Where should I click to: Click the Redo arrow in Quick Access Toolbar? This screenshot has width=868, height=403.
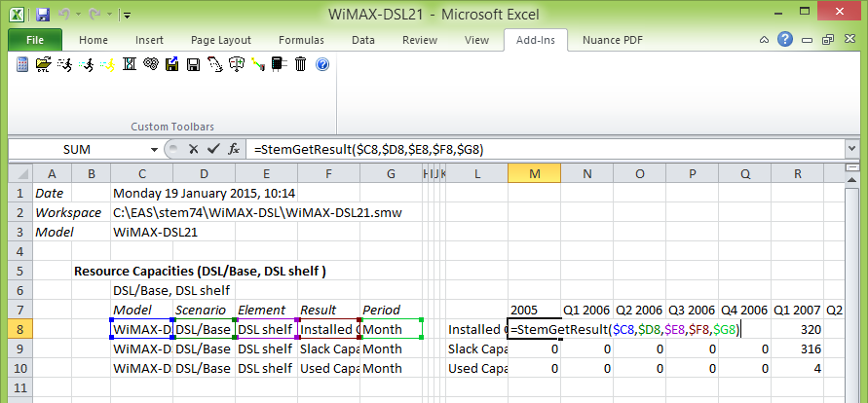pyautogui.click(x=94, y=15)
